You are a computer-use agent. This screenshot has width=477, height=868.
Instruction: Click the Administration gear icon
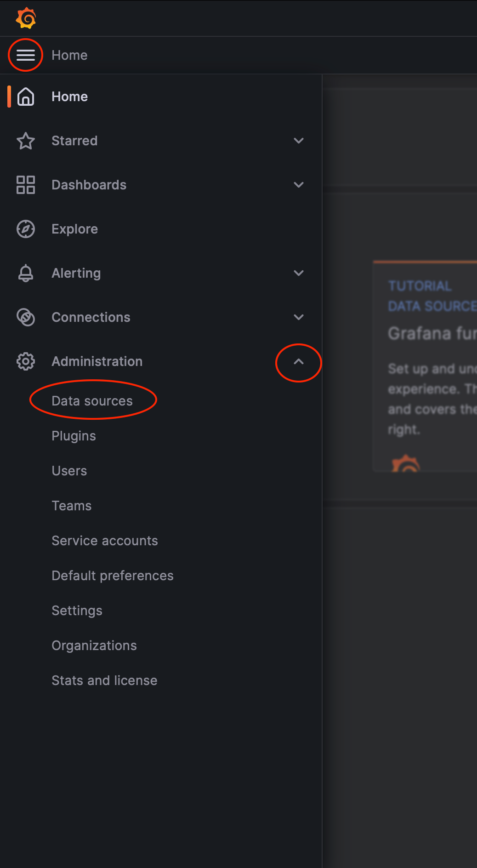coord(26,361)
